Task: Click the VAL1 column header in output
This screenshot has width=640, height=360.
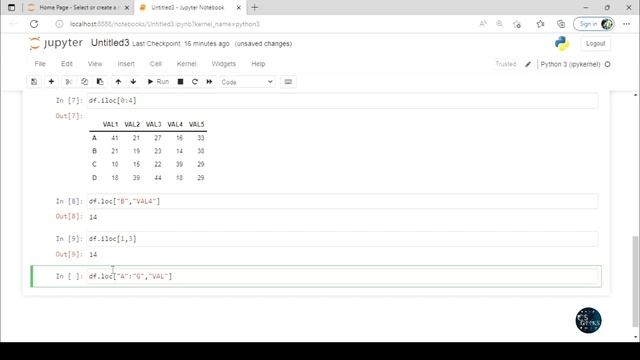Action: [110, 124]
